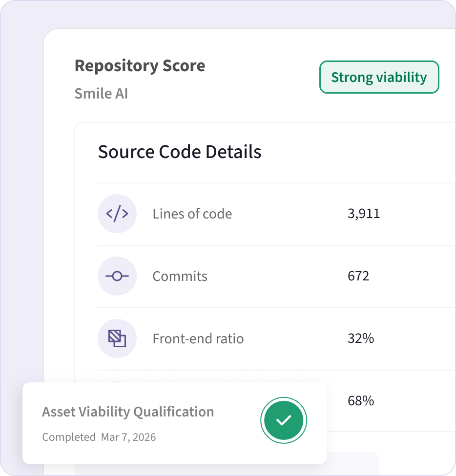Click the Completed Mar 7, 2026 date text
Viewport: 456px width, 476px height.
[x=99, y=437]
